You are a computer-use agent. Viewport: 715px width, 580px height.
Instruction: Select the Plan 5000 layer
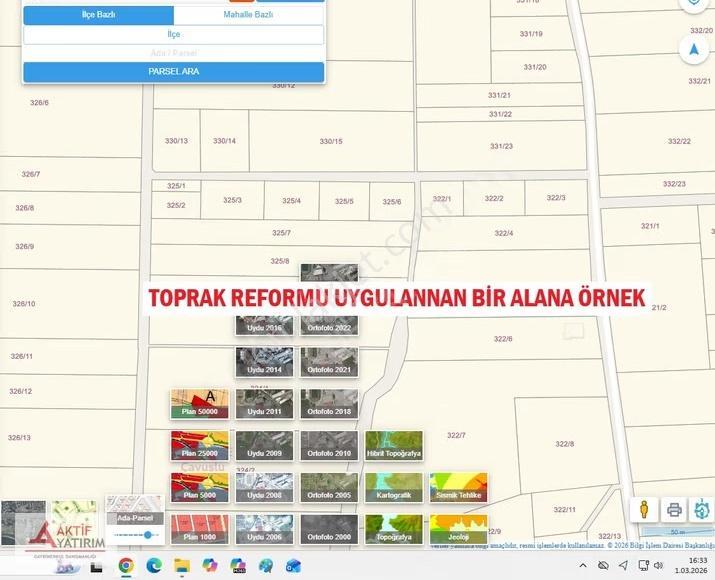[x=200, y=488]
